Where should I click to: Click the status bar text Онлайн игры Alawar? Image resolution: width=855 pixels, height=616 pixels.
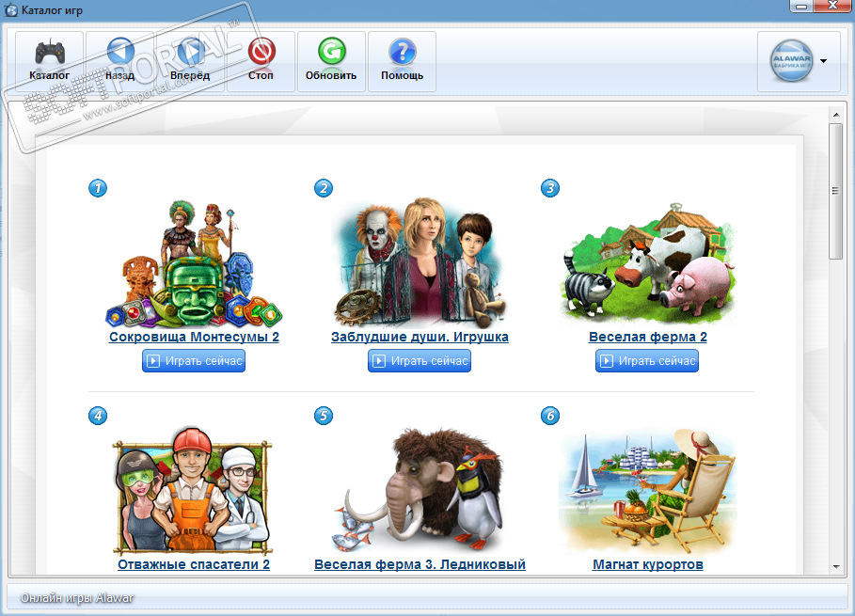tap(77, 598)
